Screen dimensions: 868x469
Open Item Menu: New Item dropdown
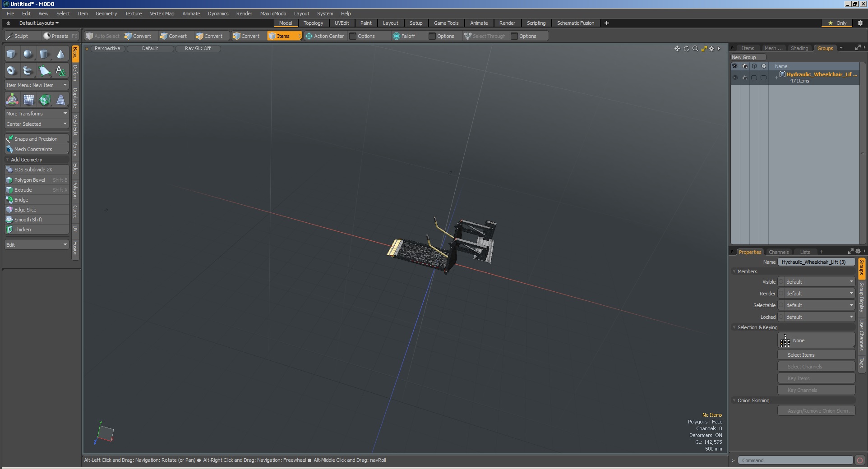tap(37, 85)
